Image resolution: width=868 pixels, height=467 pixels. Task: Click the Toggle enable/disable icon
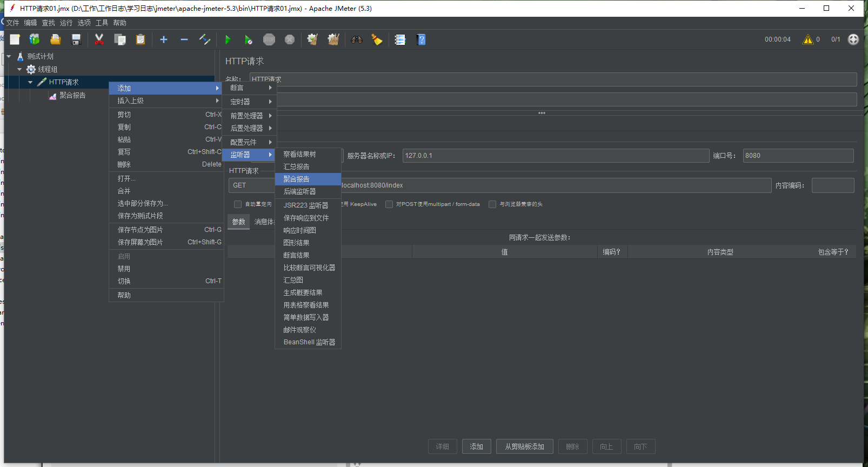point(205,39)
